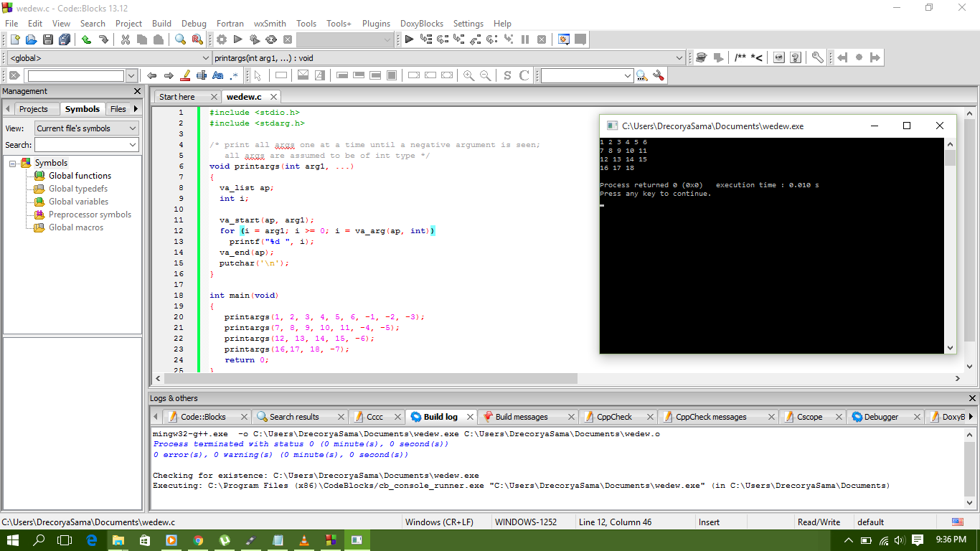Click inside the incremental search input field

(x=76, y=75)
